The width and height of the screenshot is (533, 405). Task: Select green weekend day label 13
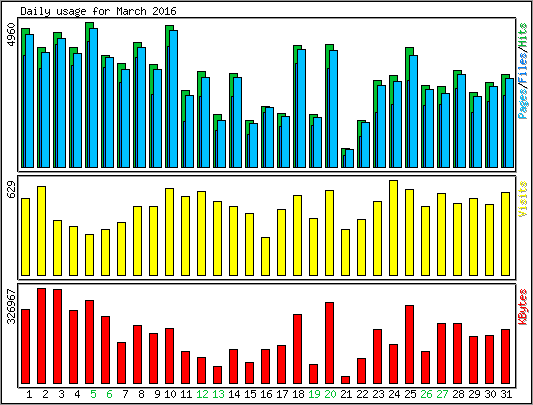click(x=218, y=394)
